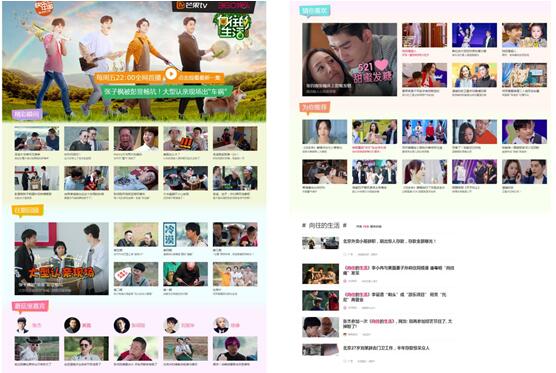Open first cast member's round avatar
Viewport: 556px width, 373px height.
22,325
